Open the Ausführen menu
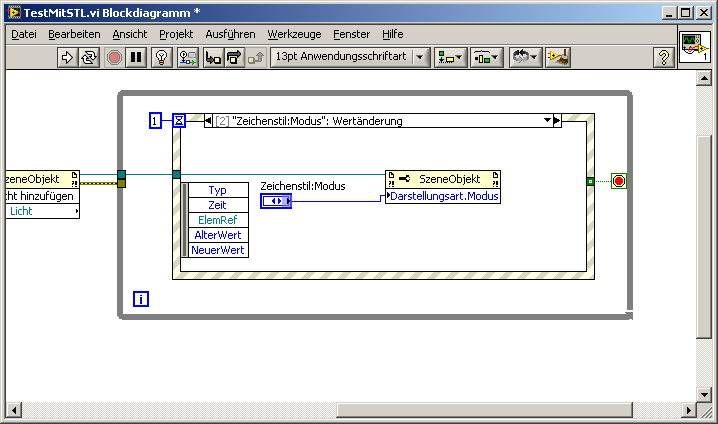This screenshot has width=718, height=424. [x=230, y=34]
